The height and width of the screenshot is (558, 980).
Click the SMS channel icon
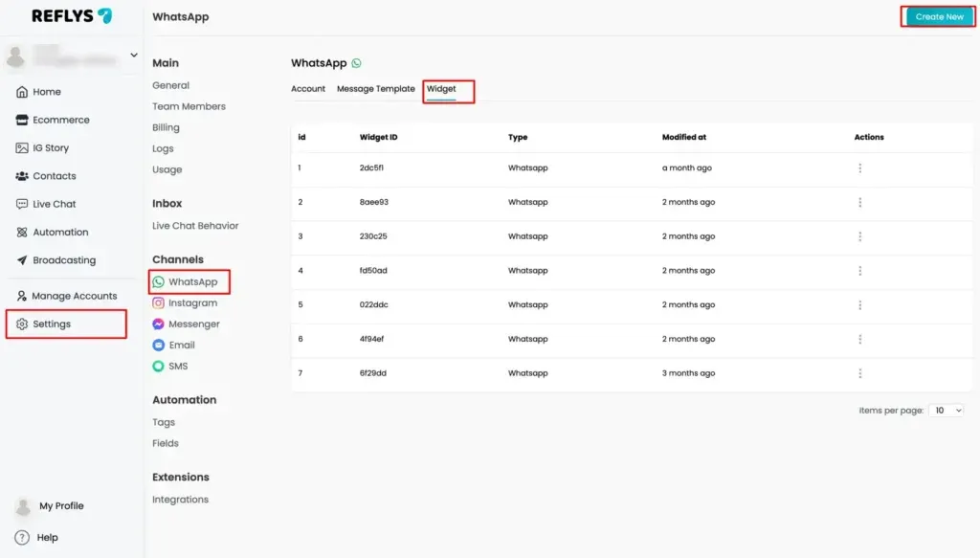(x=159, y=367)
